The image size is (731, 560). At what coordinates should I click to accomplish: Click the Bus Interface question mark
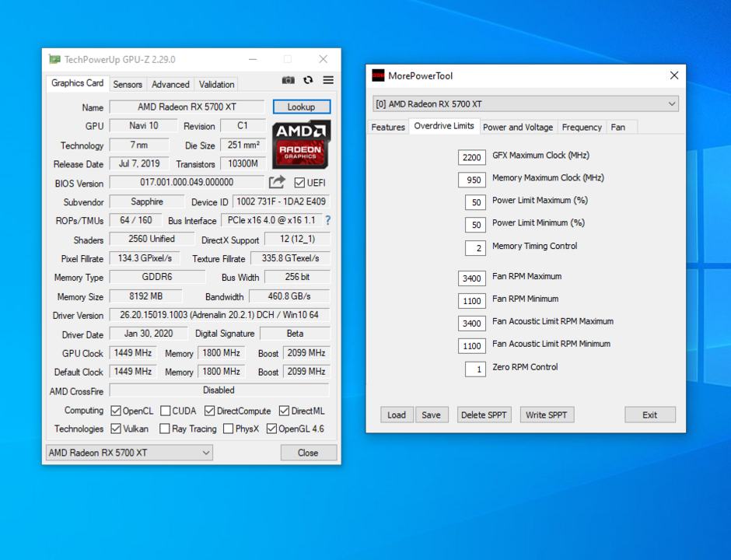coord(327,220)
